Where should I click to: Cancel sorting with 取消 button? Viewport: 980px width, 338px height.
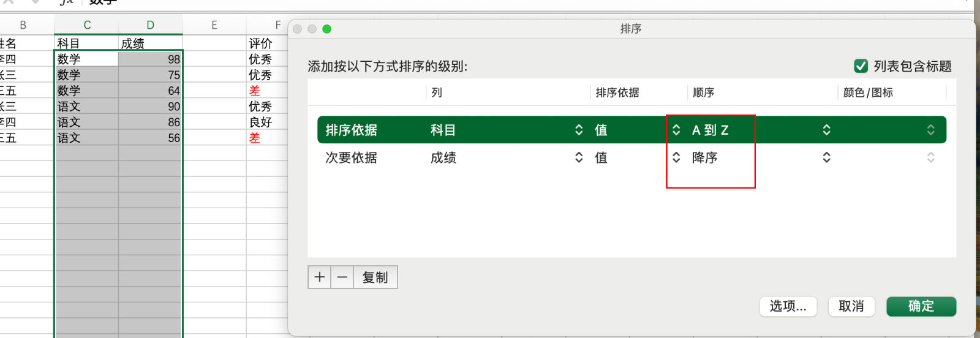[851, 306]
